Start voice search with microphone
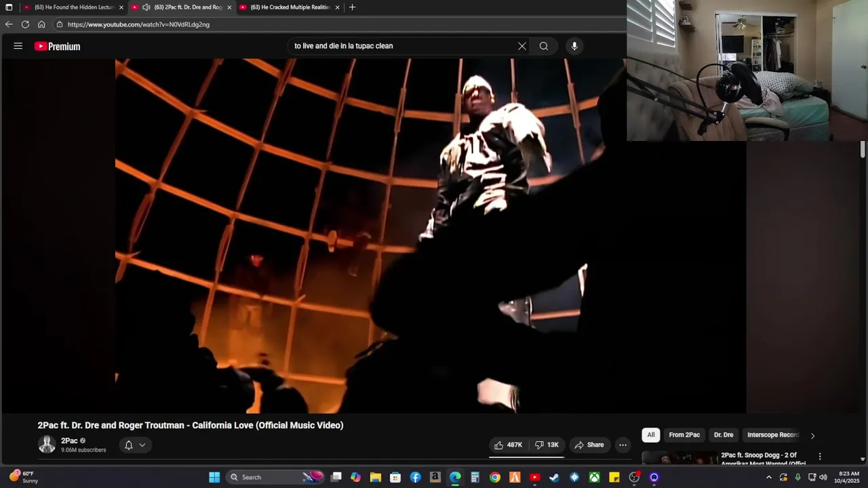The height and width of the screenshot is (488, 868). tap(574, 46)
